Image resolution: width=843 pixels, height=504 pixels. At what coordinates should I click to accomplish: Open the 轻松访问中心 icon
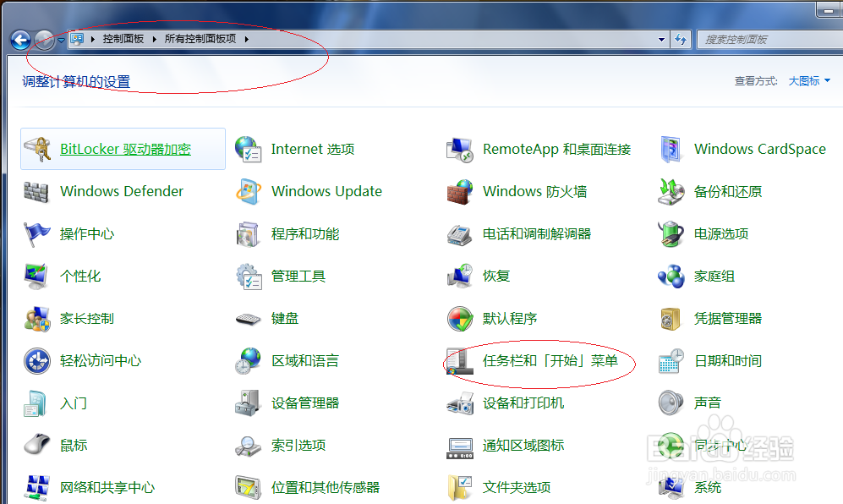(x=36, y=361)
